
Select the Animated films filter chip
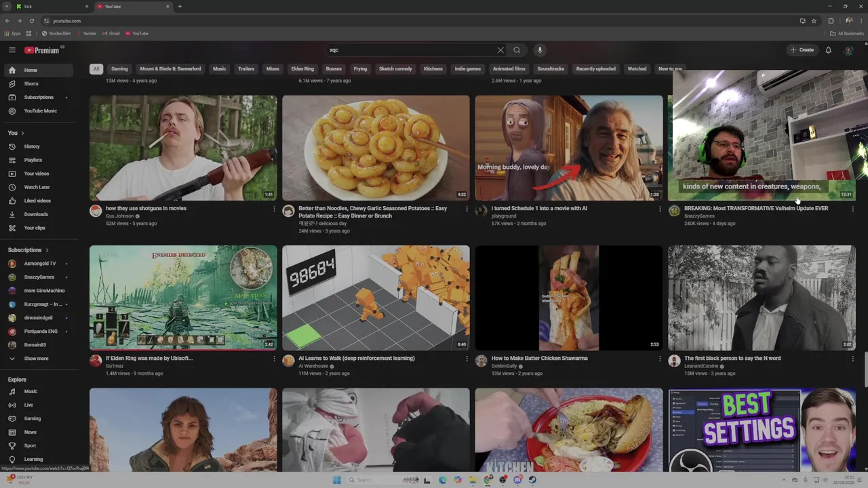(x=509, y=68)
